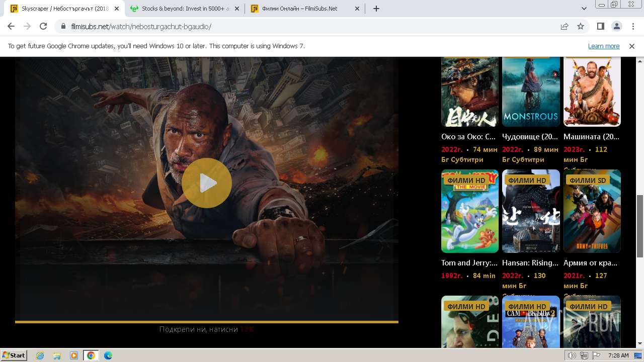Close the Stocks & beyond tab
This screenshot has width=644, height=362.
coord(237,9)
